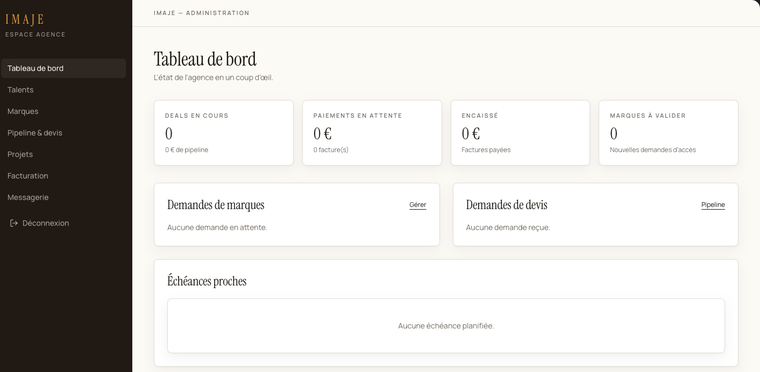
Task: Click the "IMAJE — ADMINISTRATION" header text
Action: 202,13
